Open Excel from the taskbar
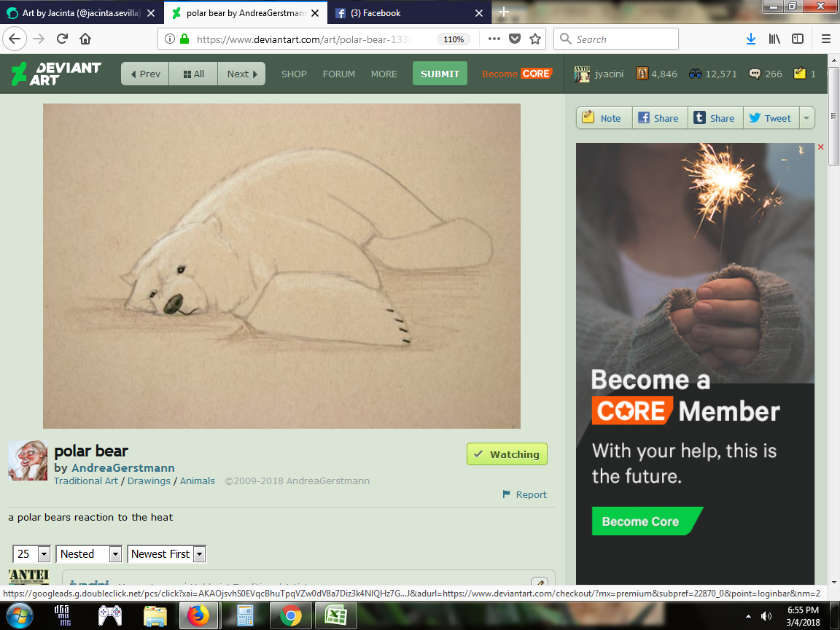840x630 pixels. pyautogui.click(x=335, y=615)
